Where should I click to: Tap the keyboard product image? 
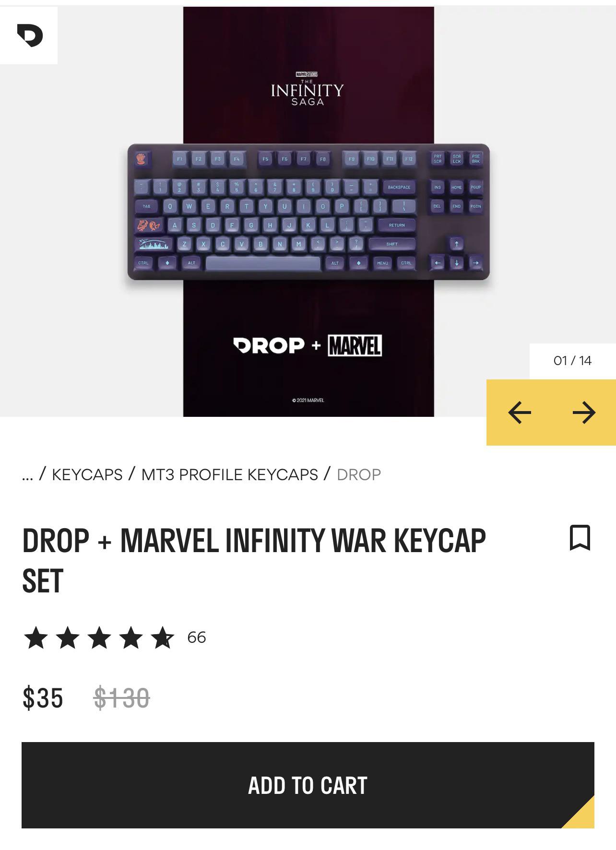tap(308, 212)
